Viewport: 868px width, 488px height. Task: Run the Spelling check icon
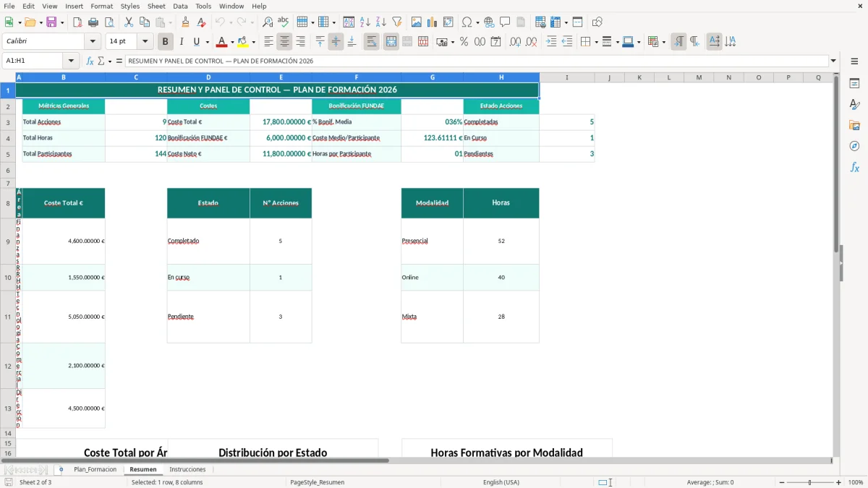(284, 22)
